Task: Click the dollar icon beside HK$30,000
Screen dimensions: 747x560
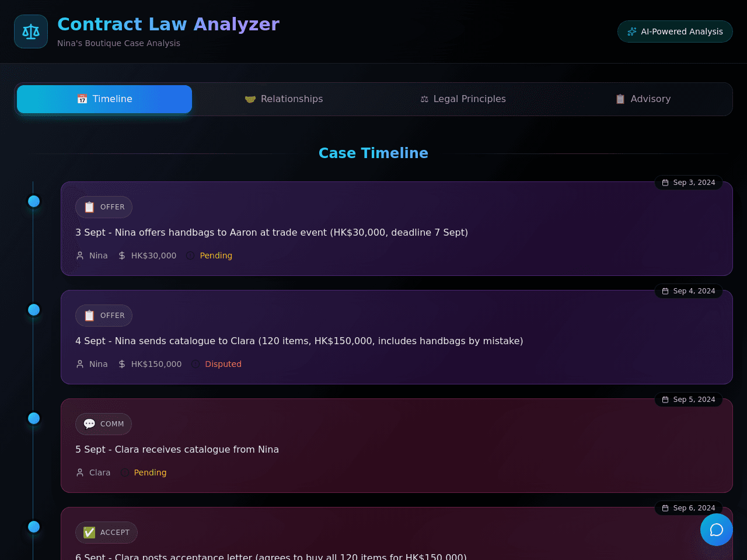Action: coord(122,256)
